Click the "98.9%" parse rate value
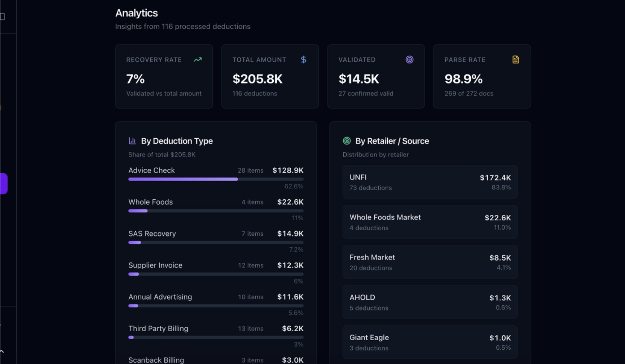Image resolution: width=625 pixels, height=364 pixels. coord(463,79)
